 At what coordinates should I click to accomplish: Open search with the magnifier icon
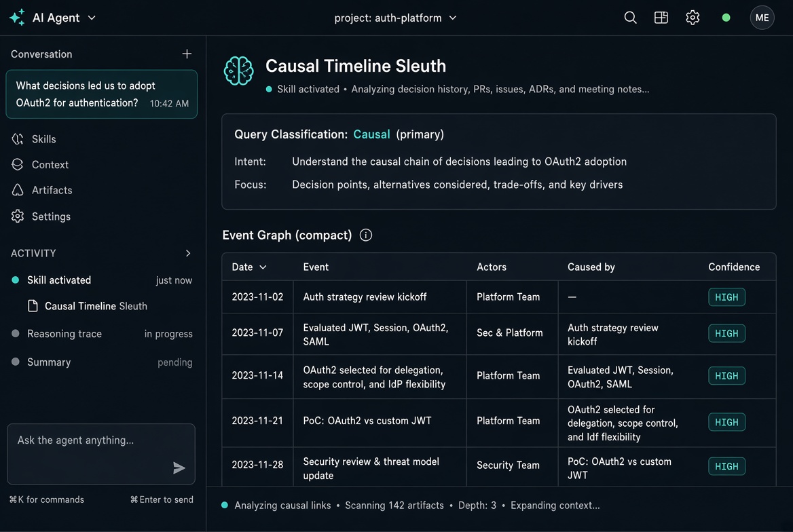coord(630,18)
